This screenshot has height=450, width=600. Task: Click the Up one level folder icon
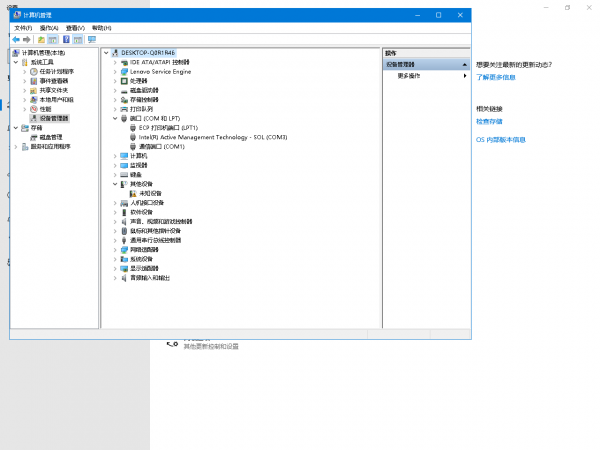pos(41,39)
